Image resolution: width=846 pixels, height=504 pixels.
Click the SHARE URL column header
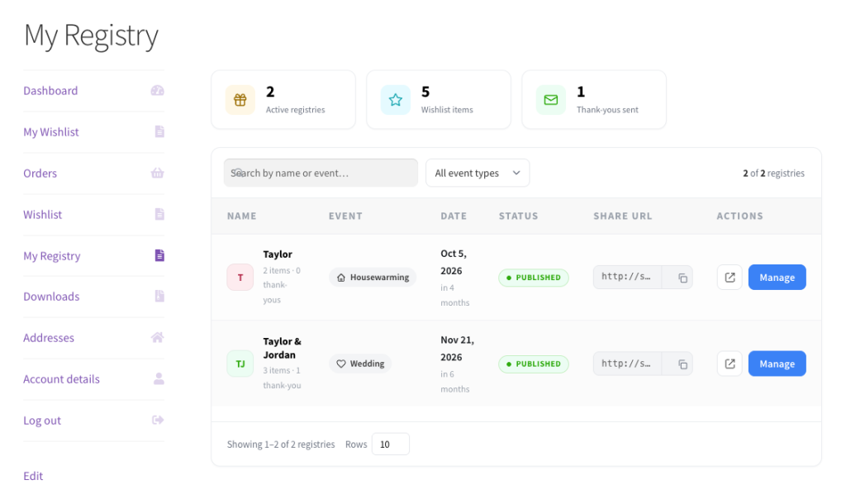[x=623, y=216]
